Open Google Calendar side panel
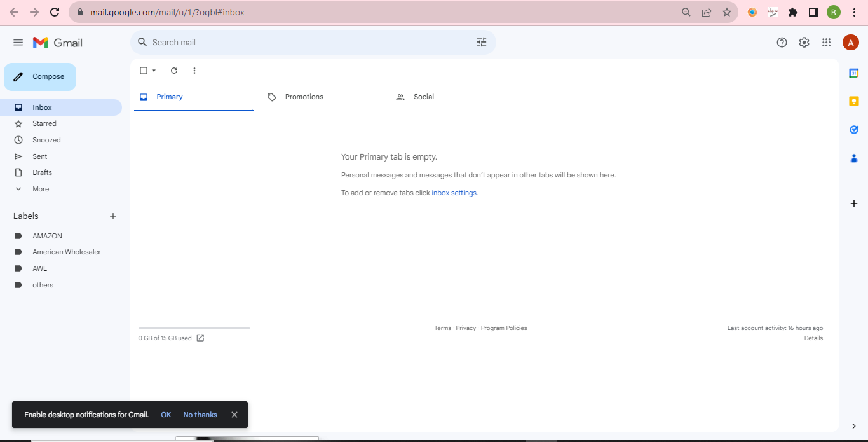 pyautogui.click(x=854, y=73)
